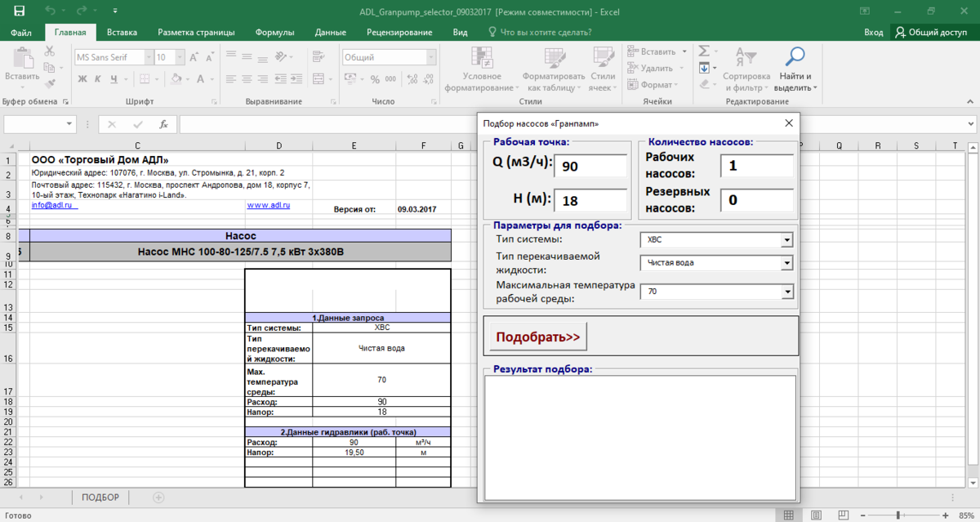Viewport: 980px width, 522px height.
Task: Click the Вход sign-in link
Action: 873,33
